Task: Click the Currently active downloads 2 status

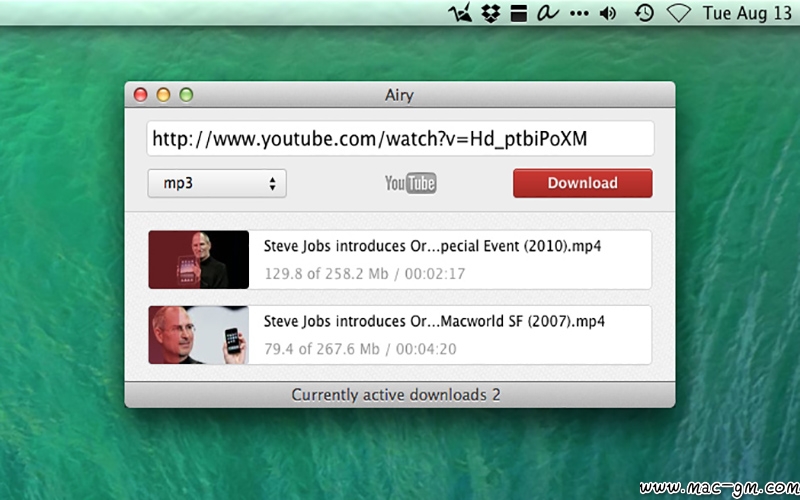Action: (x=396, y=395)
